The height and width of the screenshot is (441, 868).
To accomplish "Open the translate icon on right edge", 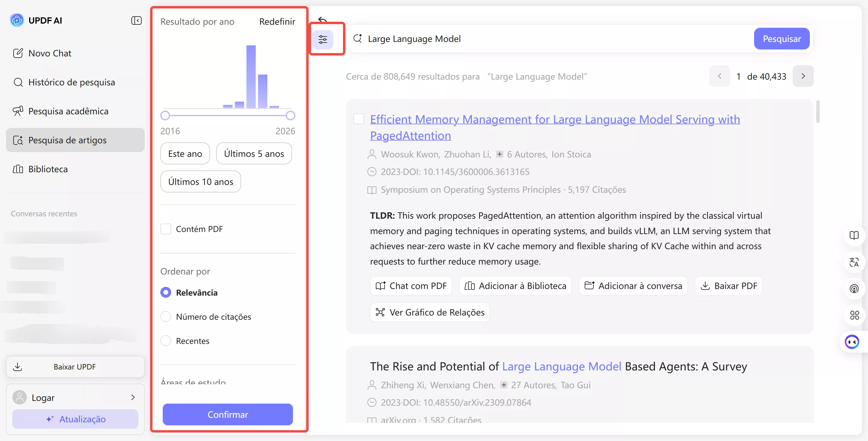I will [x=854, y=262].
